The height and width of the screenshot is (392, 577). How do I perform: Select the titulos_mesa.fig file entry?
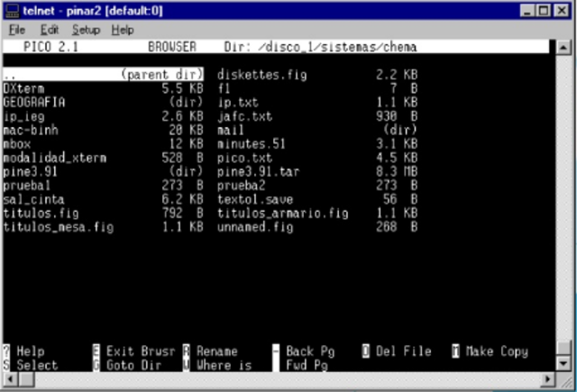coord(104,227)
